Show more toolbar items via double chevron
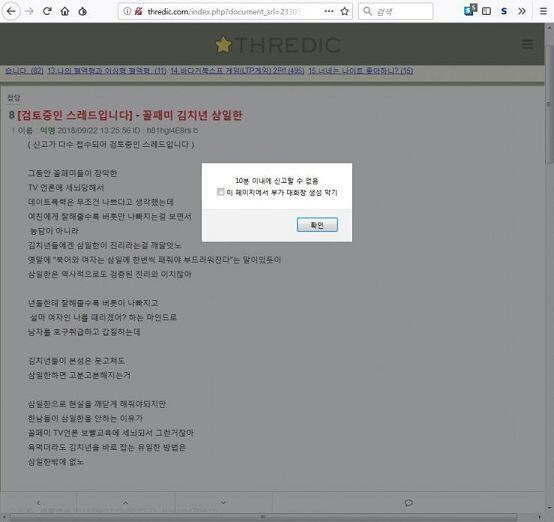Screen dimensions: 554x522 point(521,11)
